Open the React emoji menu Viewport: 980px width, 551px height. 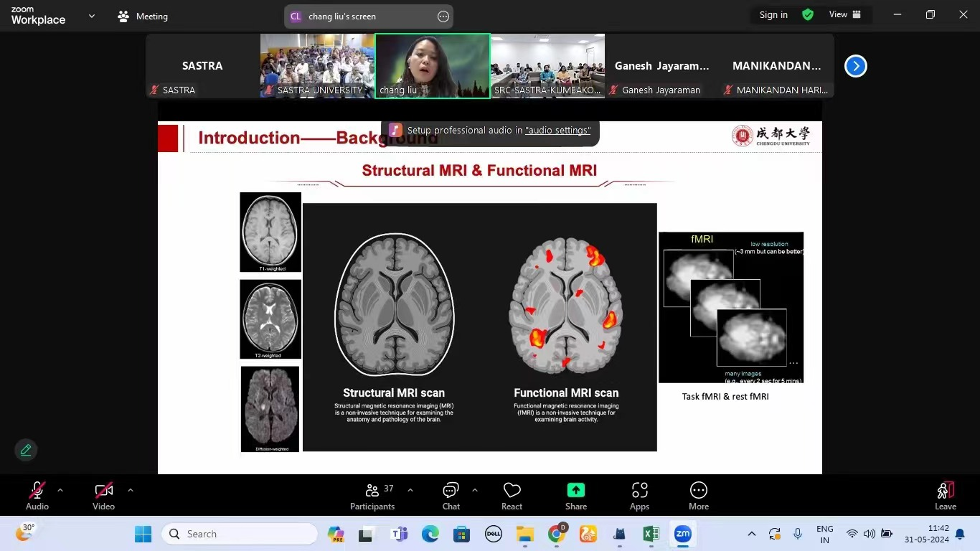pyautogui.click(x=512, y=496)
